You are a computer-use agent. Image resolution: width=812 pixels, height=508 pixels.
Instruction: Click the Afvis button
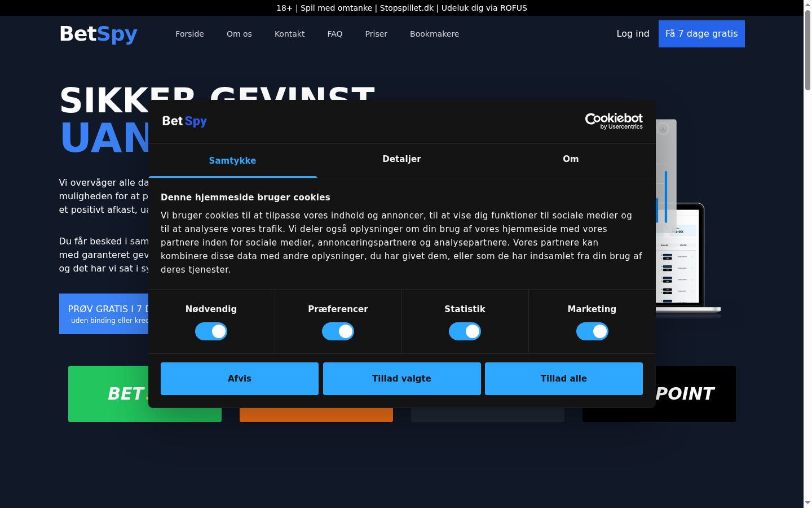coord(240,379)
